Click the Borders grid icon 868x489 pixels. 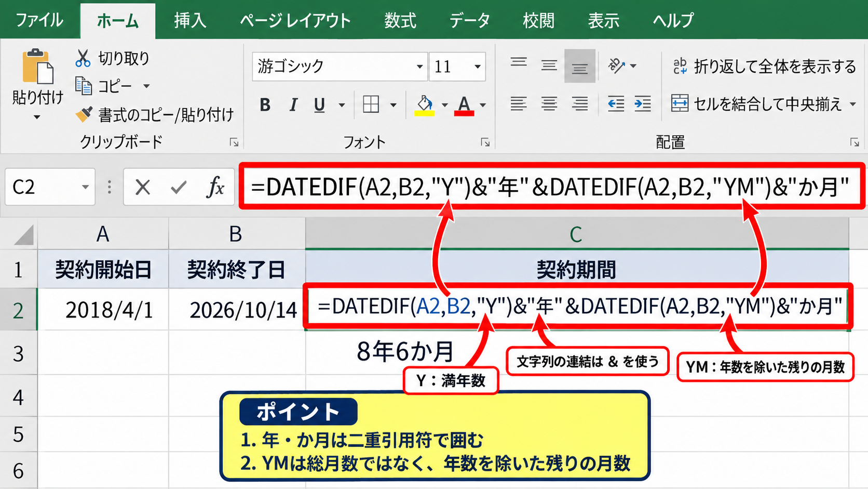(371, 104)
